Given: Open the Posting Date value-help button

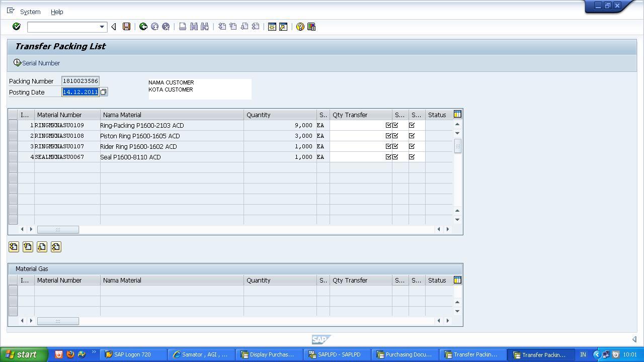Looking at the screenshot, I should [103, 92].
